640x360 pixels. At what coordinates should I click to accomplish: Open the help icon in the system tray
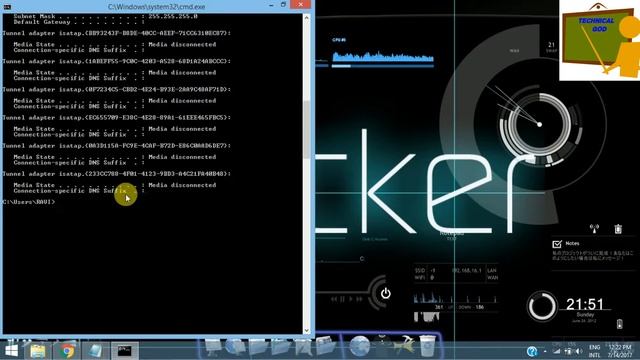pos(532,351)
